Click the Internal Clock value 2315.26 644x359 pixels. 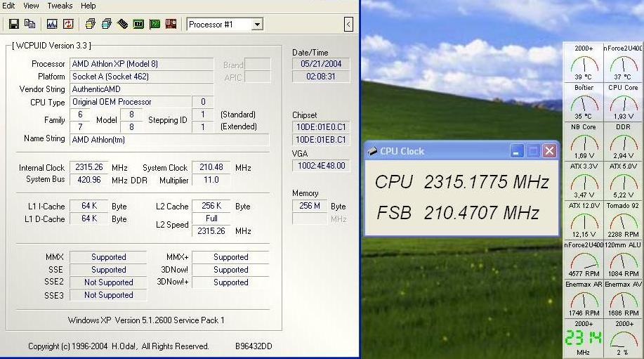[89, 167]
